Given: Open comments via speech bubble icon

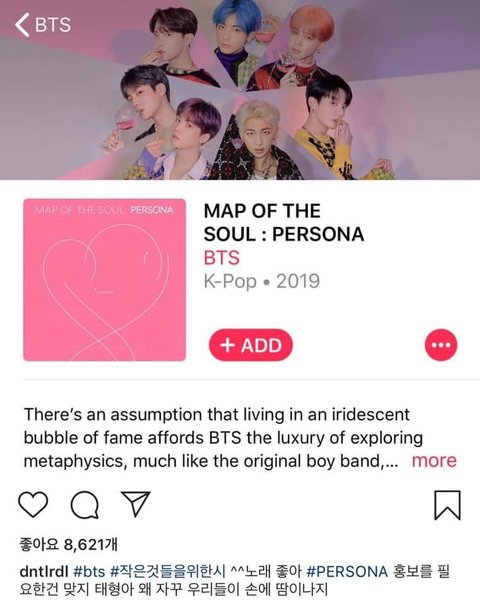Looking at the screenshot, I should pos(85,505).
